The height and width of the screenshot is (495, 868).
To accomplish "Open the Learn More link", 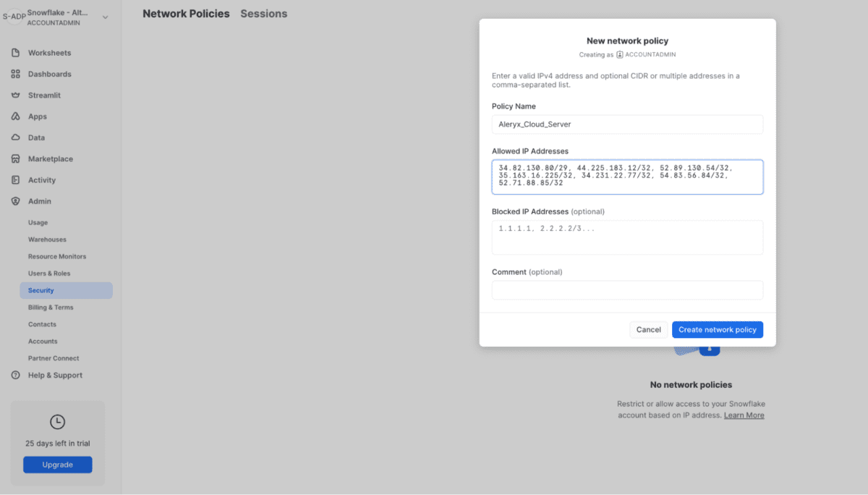I will click(744, 415).
